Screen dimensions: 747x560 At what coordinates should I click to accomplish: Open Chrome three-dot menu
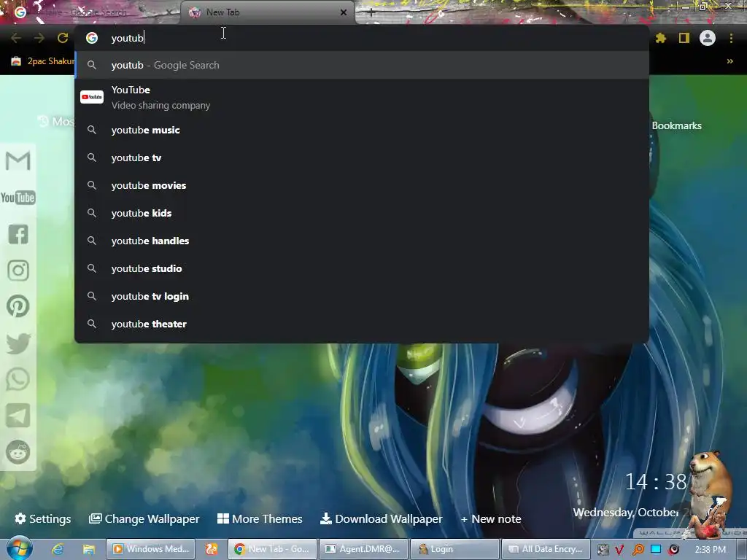point(731,38)
